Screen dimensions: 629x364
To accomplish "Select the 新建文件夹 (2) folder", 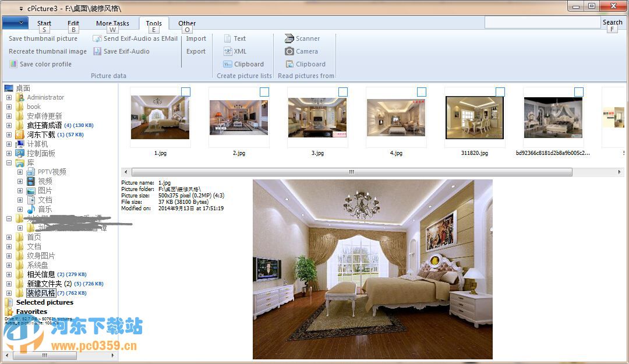I will (x=50, y=284).
